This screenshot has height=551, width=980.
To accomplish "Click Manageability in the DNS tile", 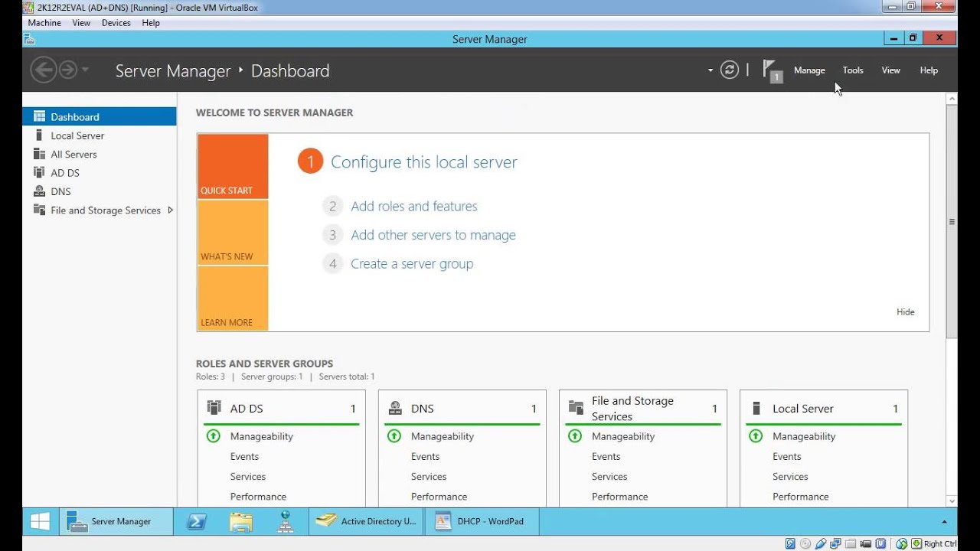I will (x=443, y=436).
